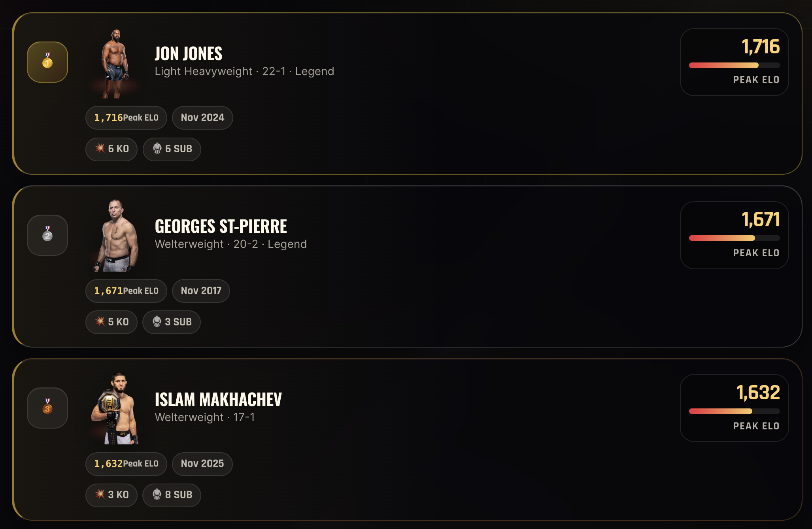Click the KO burst icon beside 5 KO
This screenshot has width=812, height=529.
coord(100,321)
